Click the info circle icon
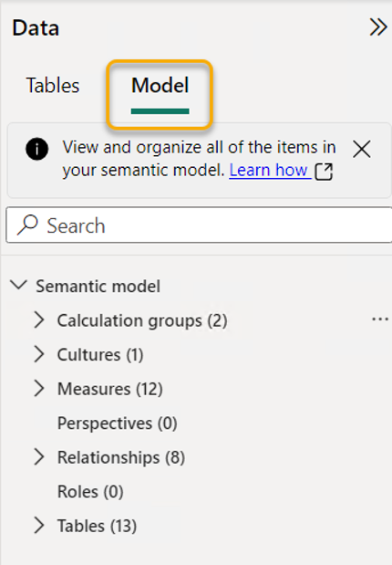 [36, 149]
